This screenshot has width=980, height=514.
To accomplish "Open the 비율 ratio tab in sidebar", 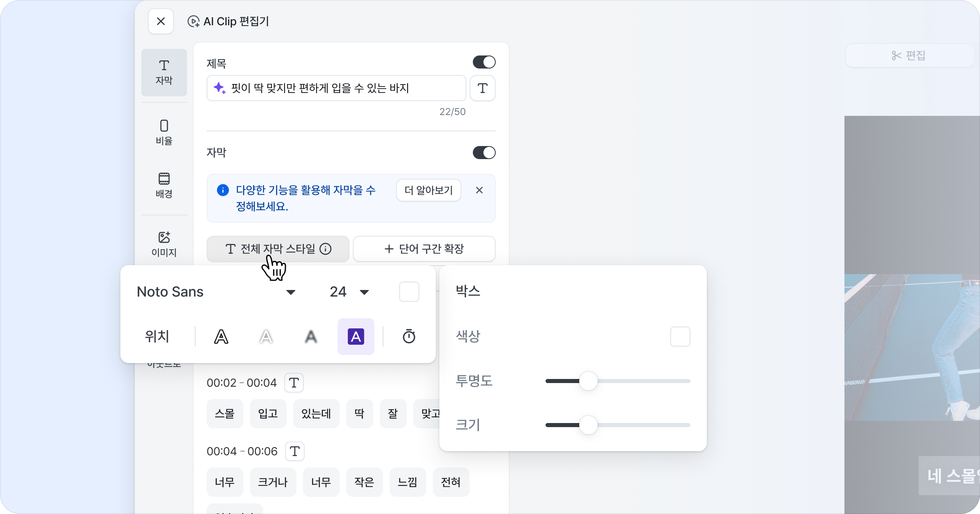I will pyautogui.click(x=164, y=132).
